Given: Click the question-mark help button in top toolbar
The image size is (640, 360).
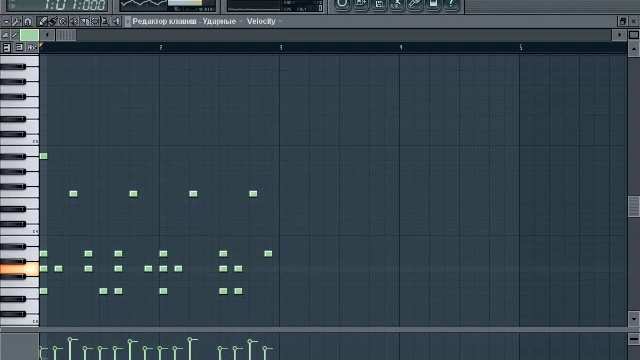Looking at the screenshot, I should point(451,4).
